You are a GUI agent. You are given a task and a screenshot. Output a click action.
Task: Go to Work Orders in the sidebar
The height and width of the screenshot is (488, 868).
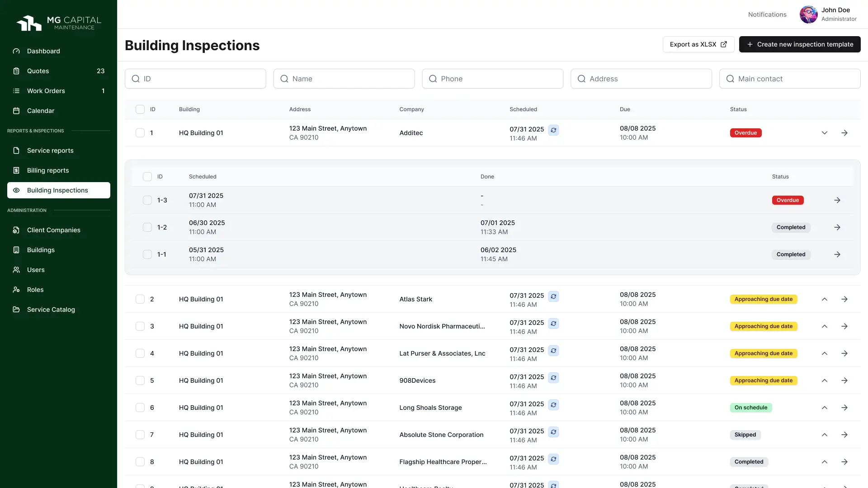pyautogui.click(x=46, y=91)
